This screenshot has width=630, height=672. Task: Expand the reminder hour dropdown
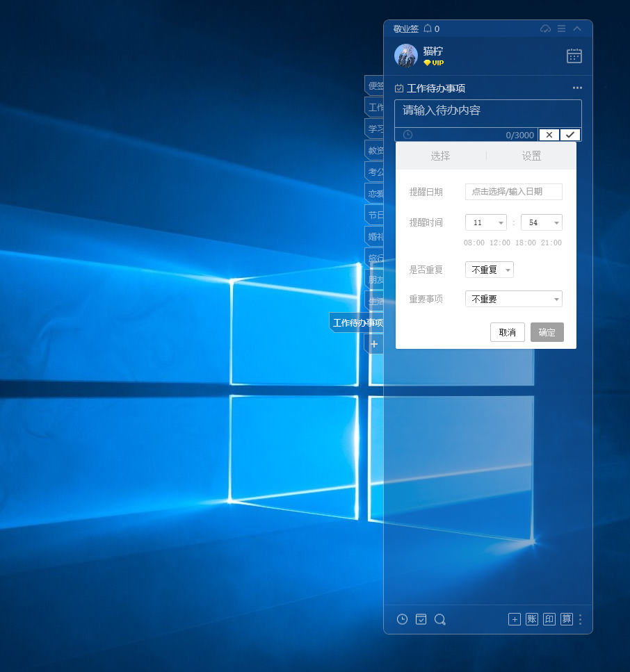(x=486, y=222)
